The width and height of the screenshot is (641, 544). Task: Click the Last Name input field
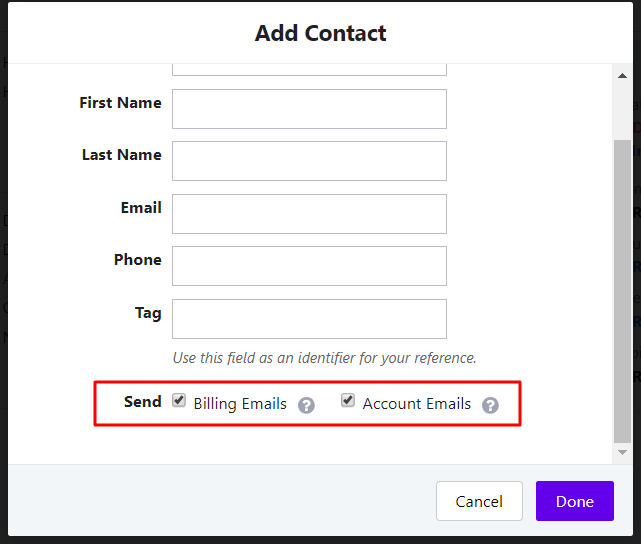coord(309,161)
